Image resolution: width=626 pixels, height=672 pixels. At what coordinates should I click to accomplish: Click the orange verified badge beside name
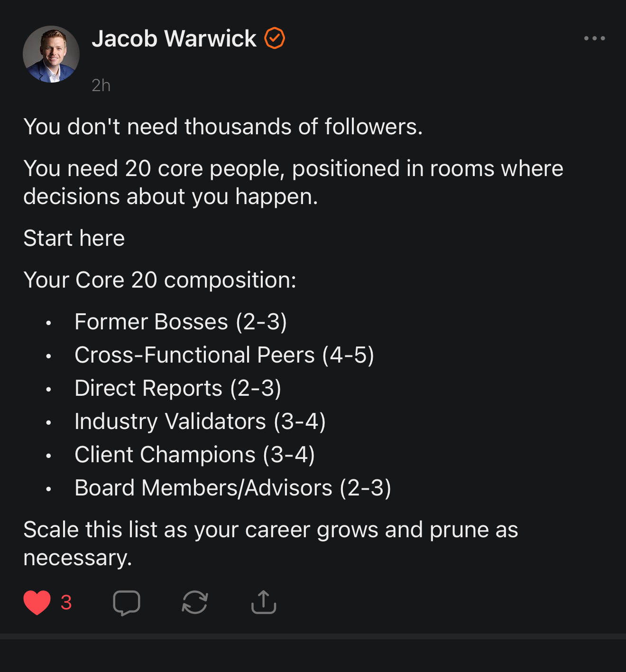pyautogui.click(x=275, y=38)
